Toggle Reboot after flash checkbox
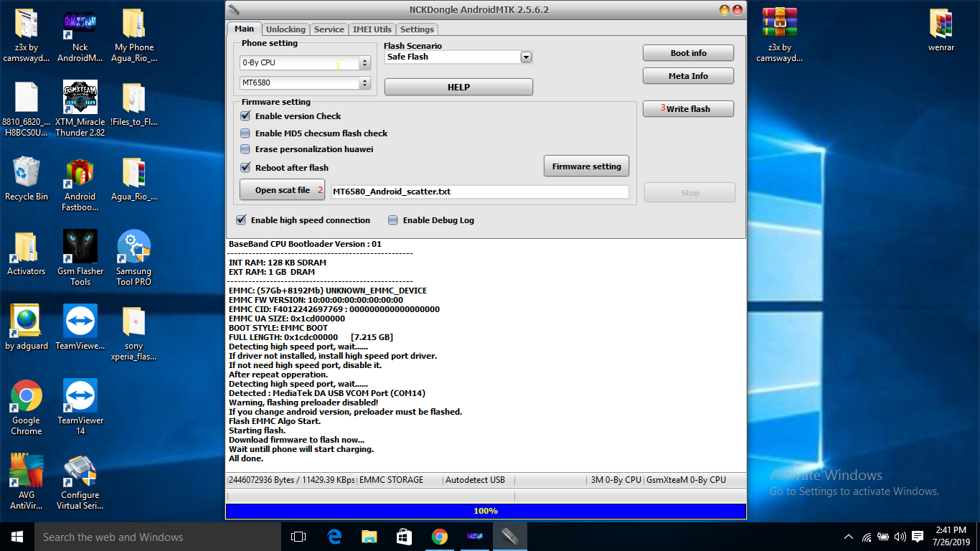Viewport: 980px width, 551px height. tap(245, 168)
